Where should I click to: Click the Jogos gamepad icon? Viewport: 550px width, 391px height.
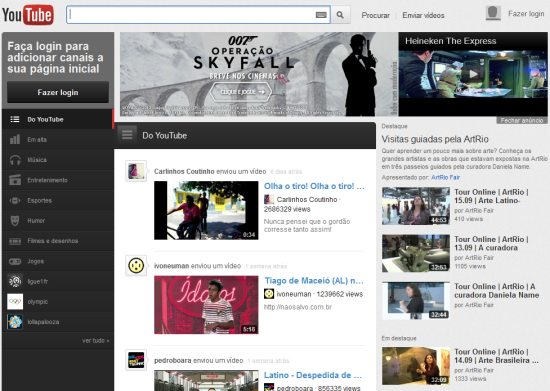[15, 261]
